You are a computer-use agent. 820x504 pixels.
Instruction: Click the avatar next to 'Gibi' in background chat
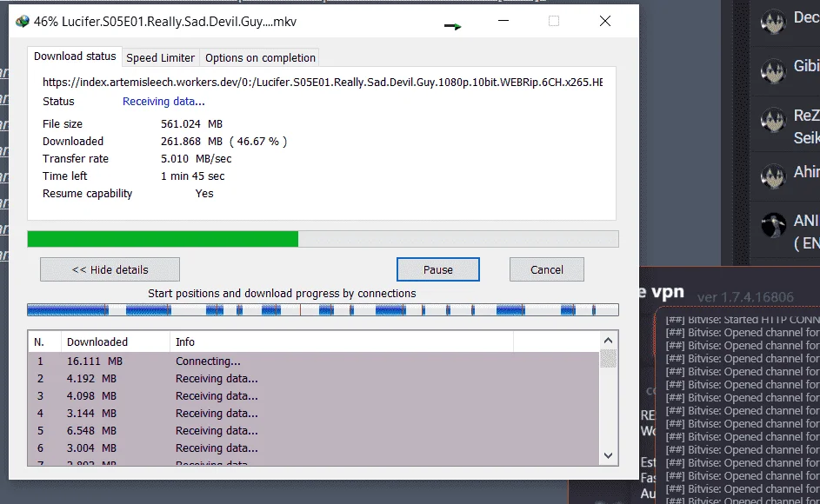click(773, 70)
